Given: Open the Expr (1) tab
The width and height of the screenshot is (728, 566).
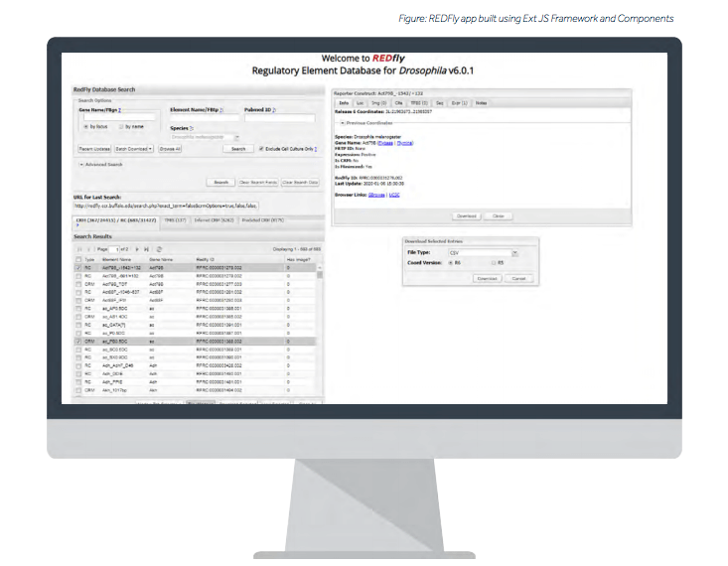Looking at the screenshot, I should (x=459, y=103).
